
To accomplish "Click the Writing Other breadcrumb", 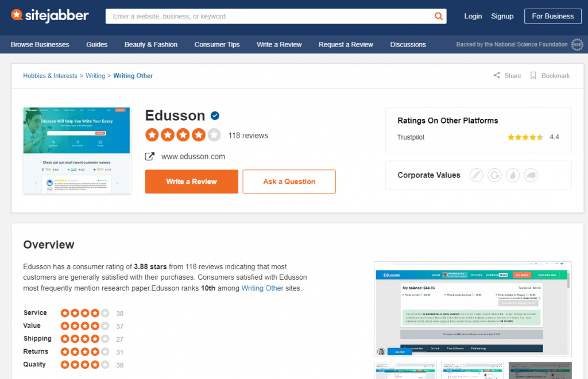I will click(x=133, y=76).
